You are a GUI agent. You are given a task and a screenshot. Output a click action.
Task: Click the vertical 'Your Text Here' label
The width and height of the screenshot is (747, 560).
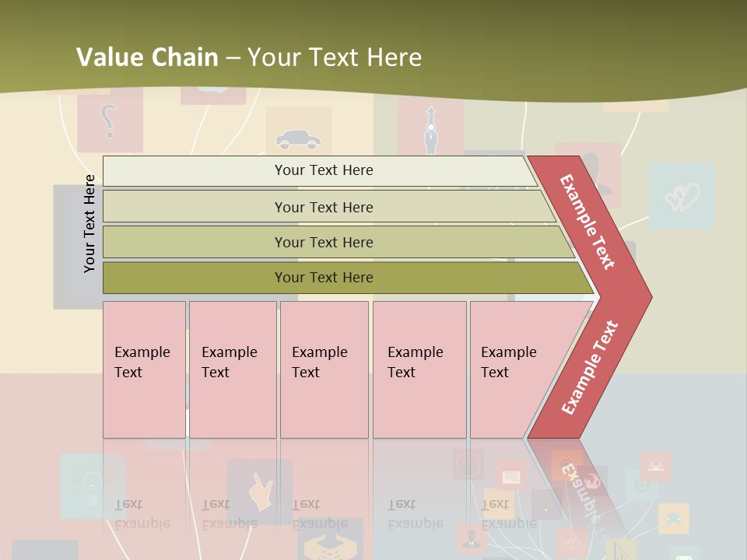pyautogui.click(x=89, y=223)
